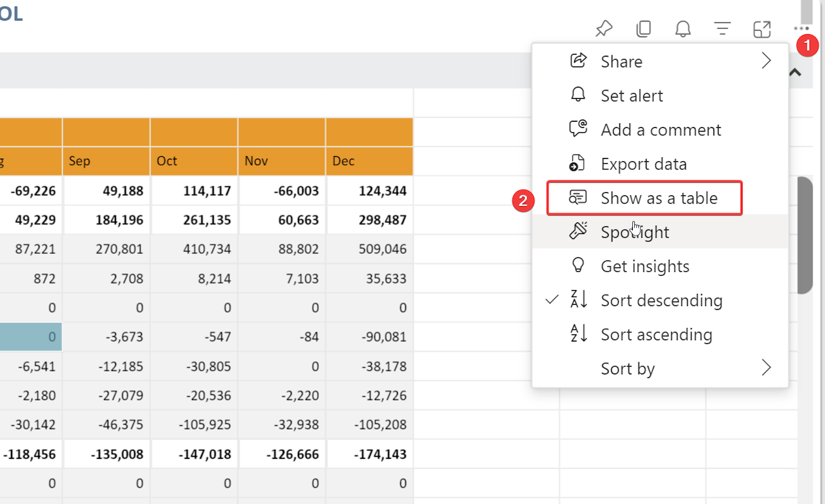Click the Export data icon

point(578,164)
